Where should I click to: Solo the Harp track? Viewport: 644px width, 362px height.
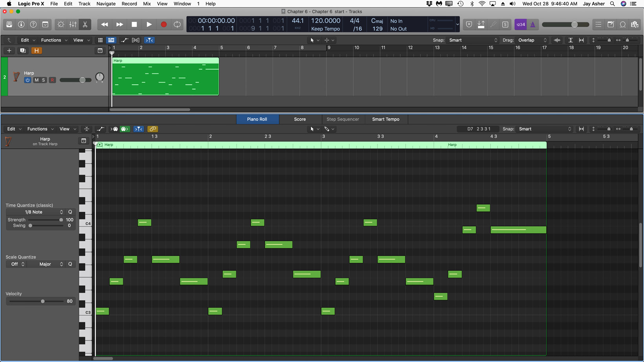point(44,80)
